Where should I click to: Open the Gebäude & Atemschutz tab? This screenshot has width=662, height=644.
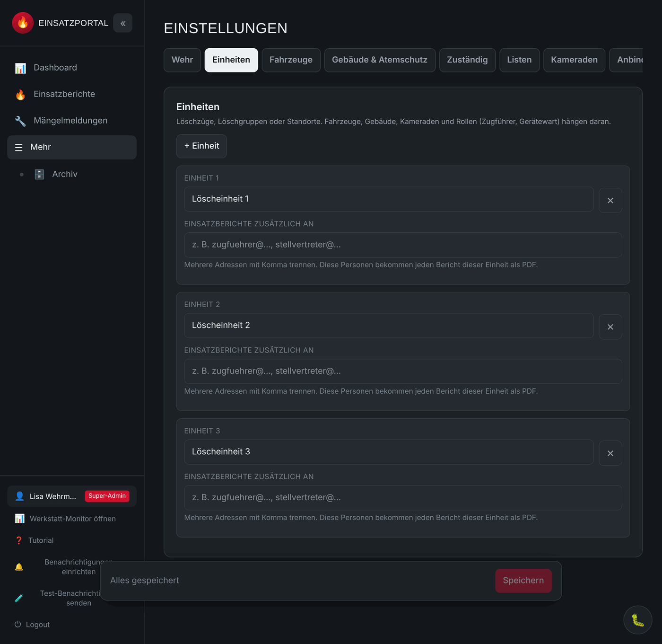pyautogui.click(x=380, y=60)
